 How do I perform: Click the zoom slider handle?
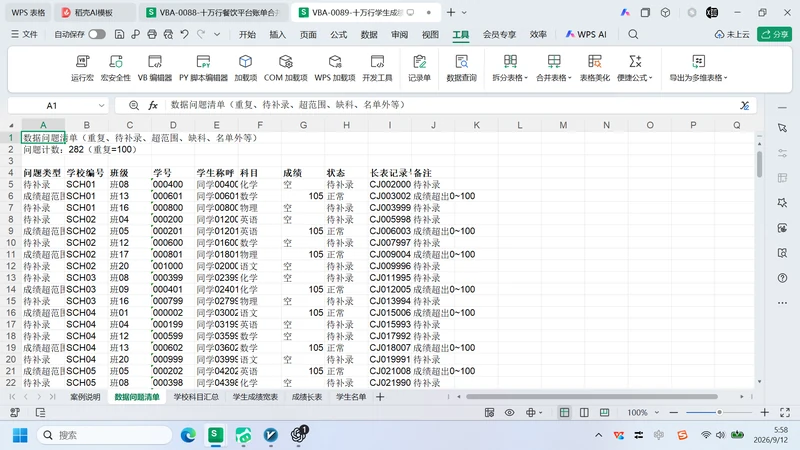(719, 412)
